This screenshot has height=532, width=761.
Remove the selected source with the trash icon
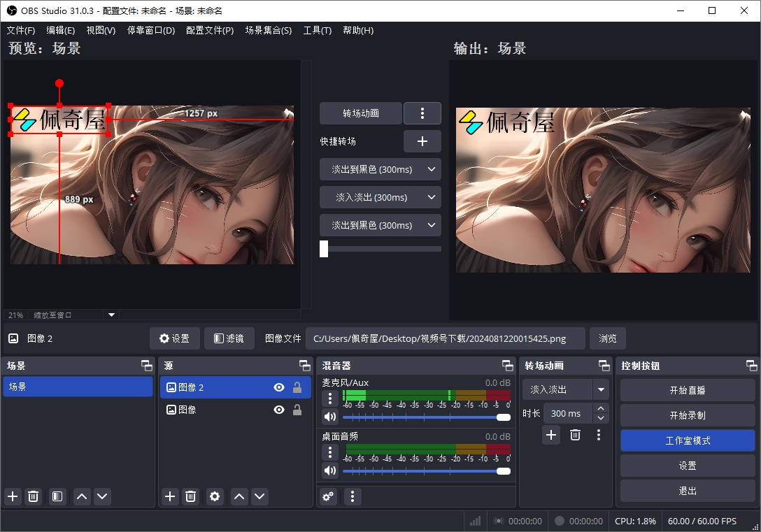(190, 496)
